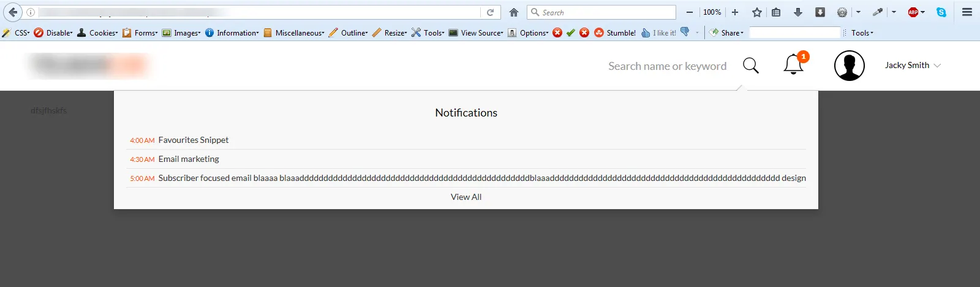The image size is (980, 287).
Task: Click the magnifier search icon in header
Action: click(751, 65)
